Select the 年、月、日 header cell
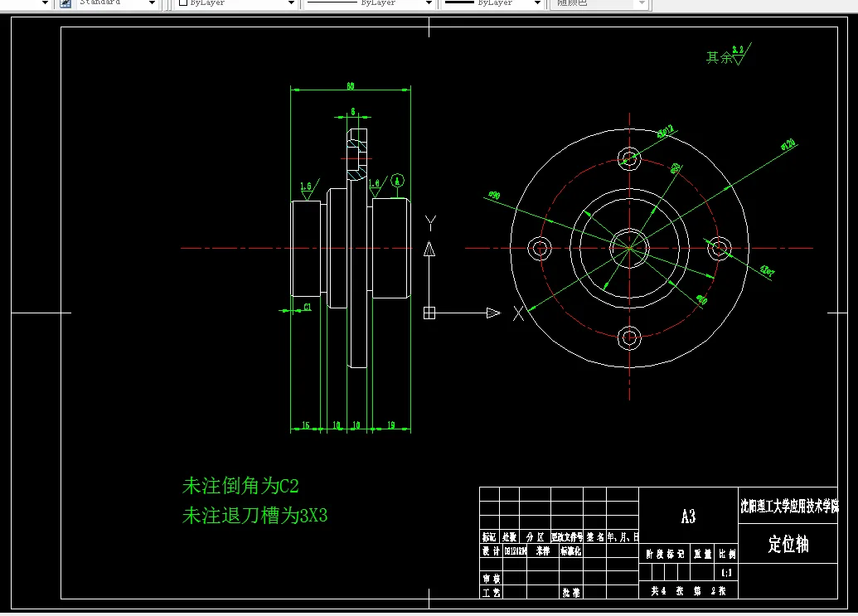The width and height of the screenshot is (858, 616). (x=623, y=537)
